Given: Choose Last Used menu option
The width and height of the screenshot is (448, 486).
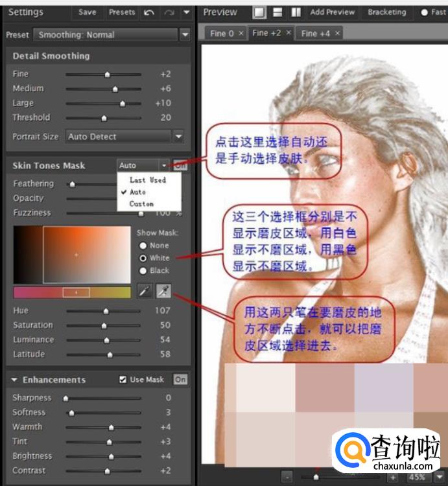Looking at the screenshot, I should click(148, 180).
